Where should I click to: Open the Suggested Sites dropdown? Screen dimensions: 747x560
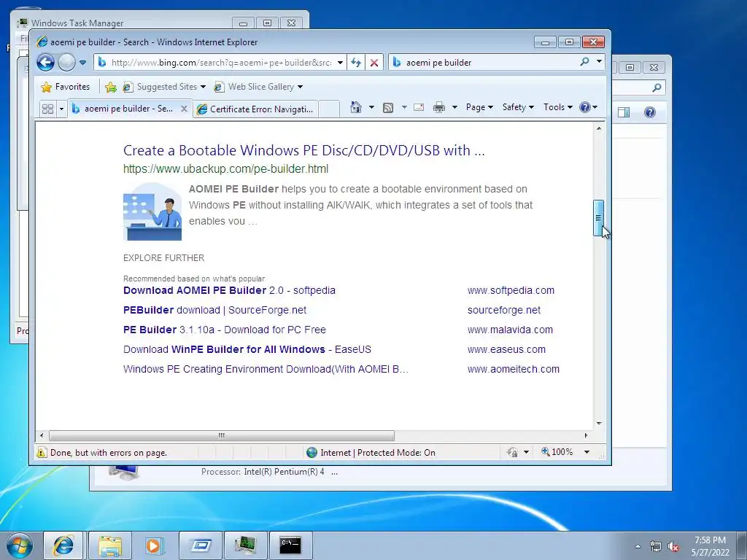coord(164,87)
